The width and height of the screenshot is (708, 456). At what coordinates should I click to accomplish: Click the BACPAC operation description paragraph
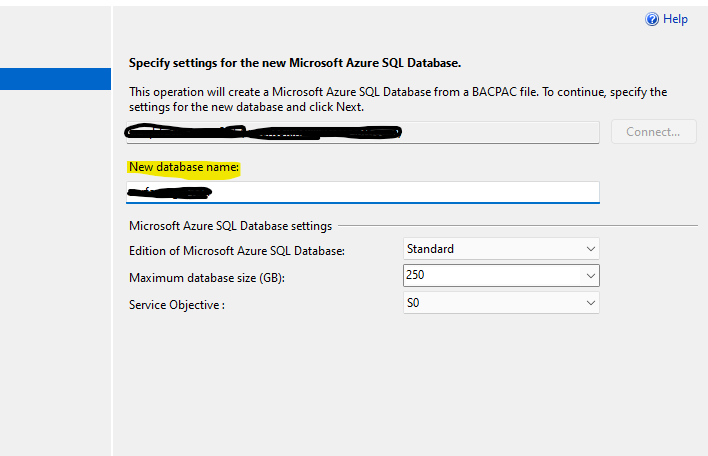click(x=397, y=99)
